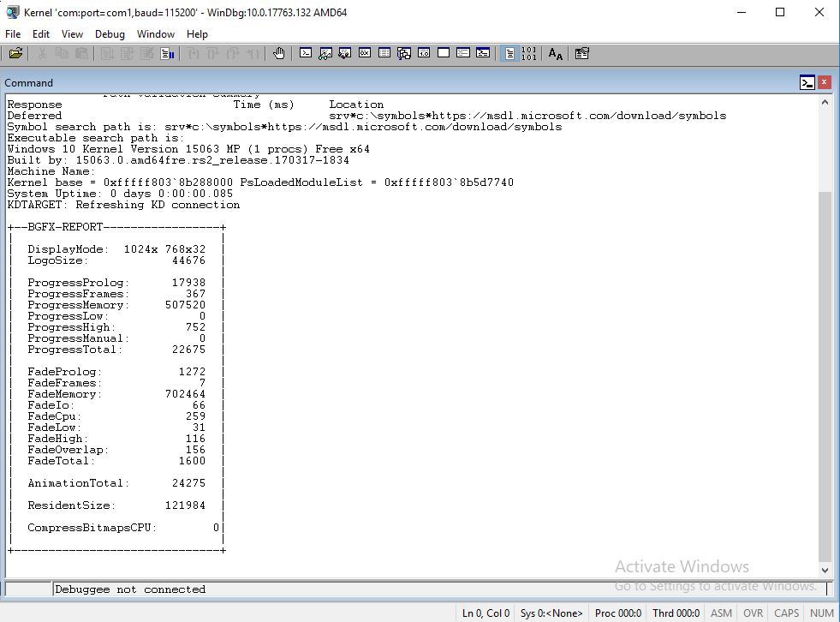This screenshot has width=840, height=622.
Task: Click the Open Source File folder icon
Action: [x=15, y=53]
